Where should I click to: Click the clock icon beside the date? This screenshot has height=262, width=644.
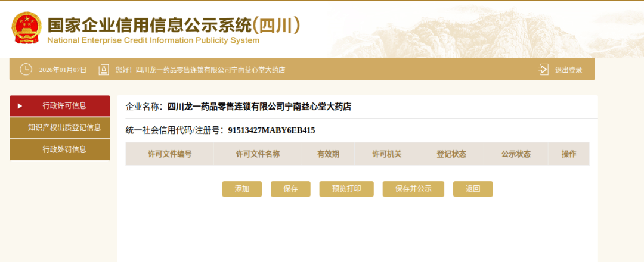26,70
